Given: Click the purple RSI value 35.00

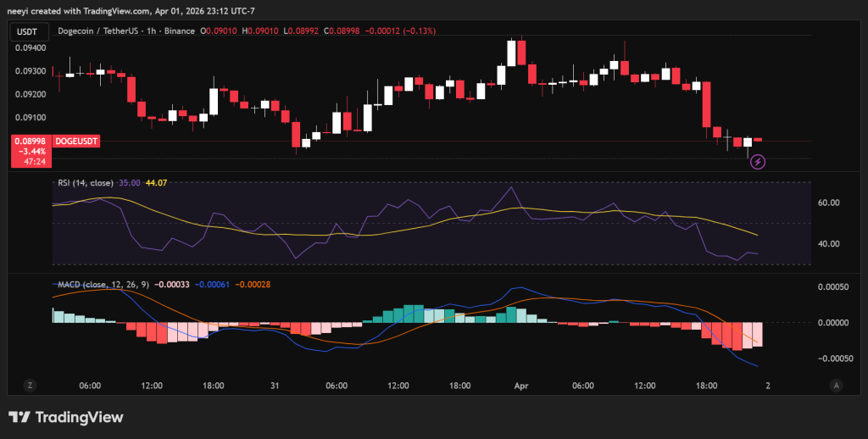Looking at the screenshot, I should pyautogui.click(x=131, y=182).
